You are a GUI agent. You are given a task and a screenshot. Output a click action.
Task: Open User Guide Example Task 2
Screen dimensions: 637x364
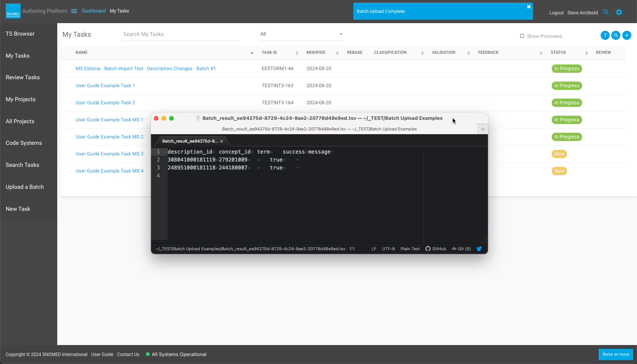(105, 103)
